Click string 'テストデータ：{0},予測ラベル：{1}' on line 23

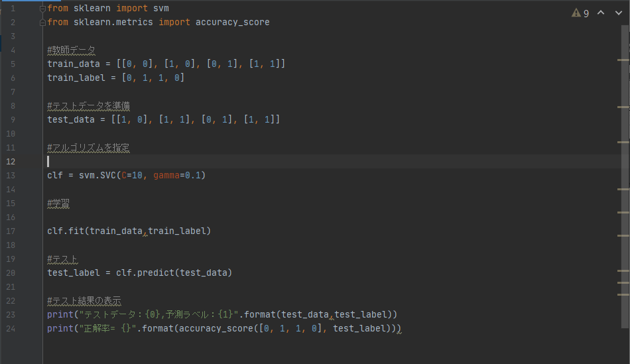(x=158, y=314)
